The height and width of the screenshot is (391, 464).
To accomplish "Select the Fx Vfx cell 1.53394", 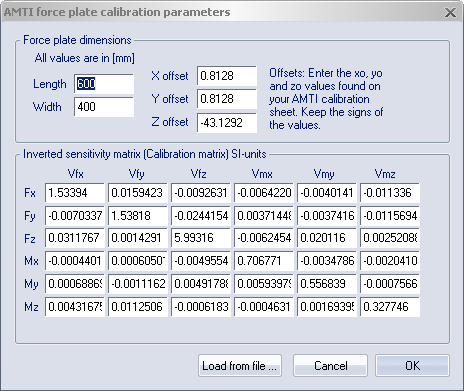I will [75, 193].
